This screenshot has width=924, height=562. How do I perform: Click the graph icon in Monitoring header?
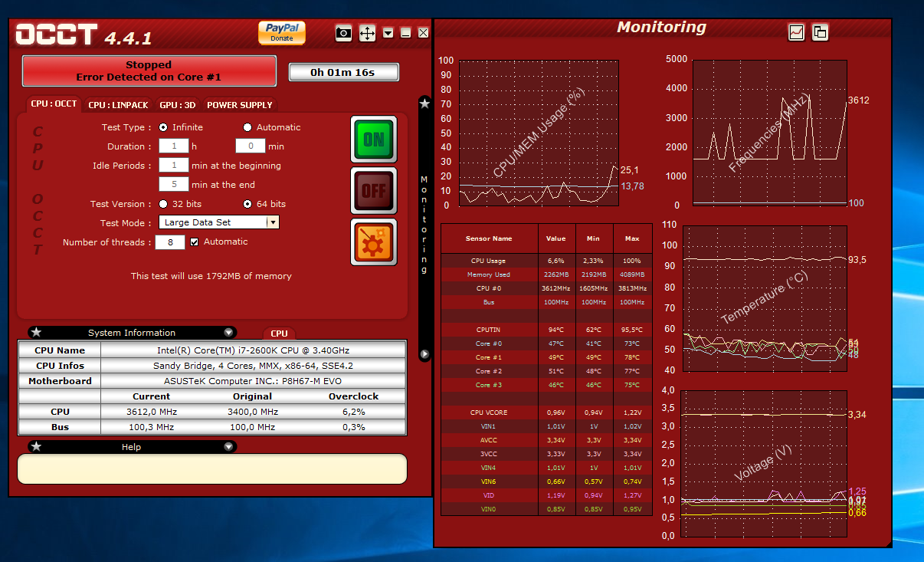tap(797, 32)
